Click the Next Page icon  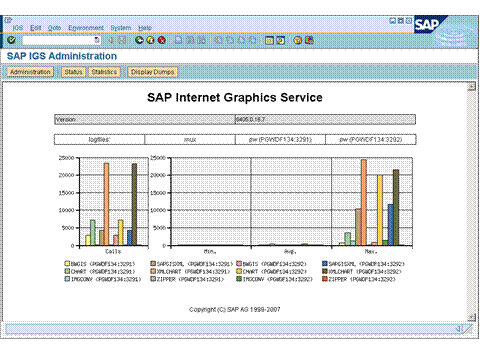pos(241,40)
